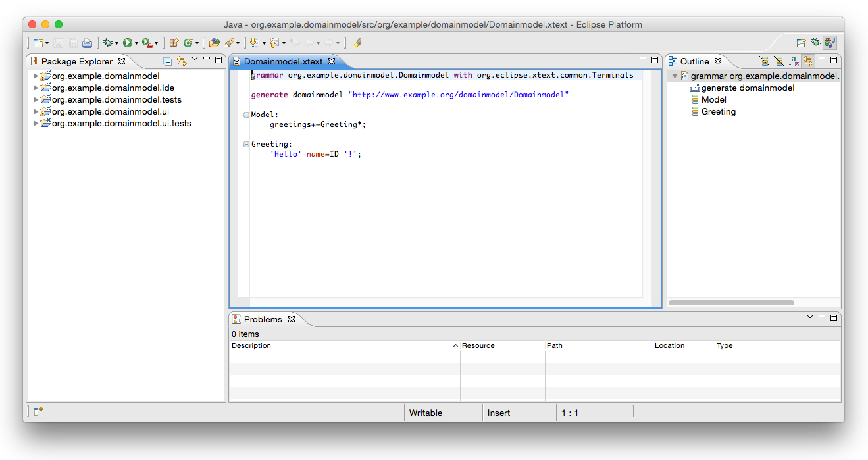Collapse All in Package Explorer
The image size is (868, 460).
tap(168, 61)
